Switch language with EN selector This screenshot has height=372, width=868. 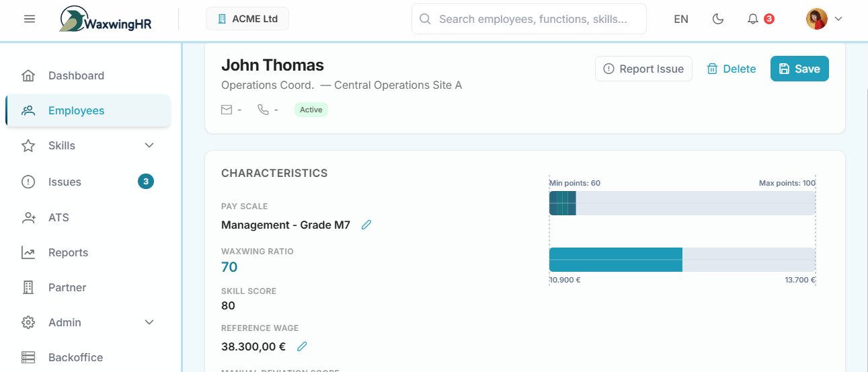click(681, 19)
